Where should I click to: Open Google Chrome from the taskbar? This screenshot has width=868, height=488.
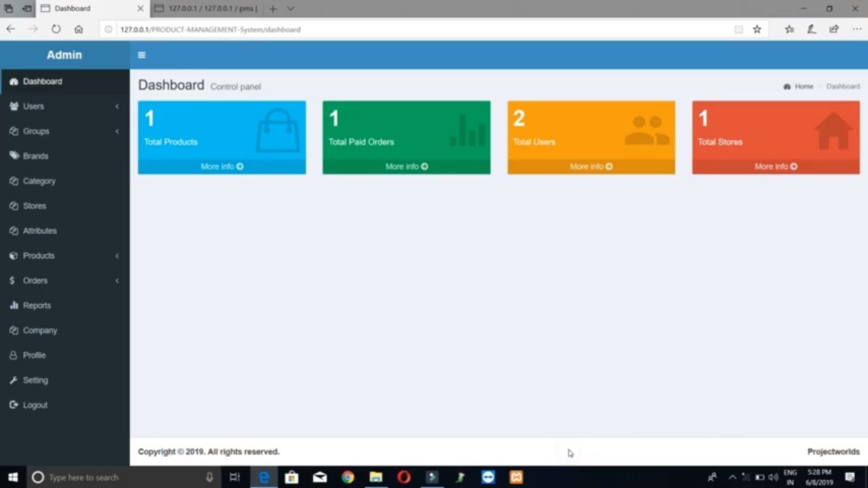pos(347,477)
